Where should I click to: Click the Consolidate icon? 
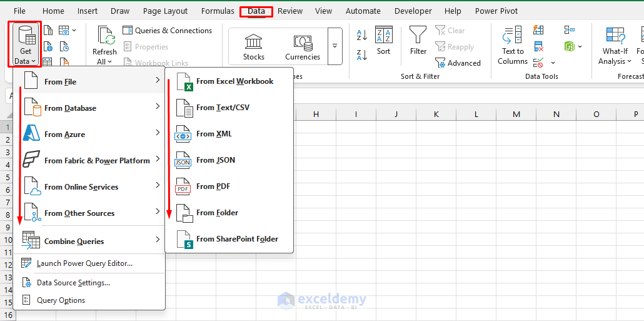pyautogui.click(x=570, y=30)
